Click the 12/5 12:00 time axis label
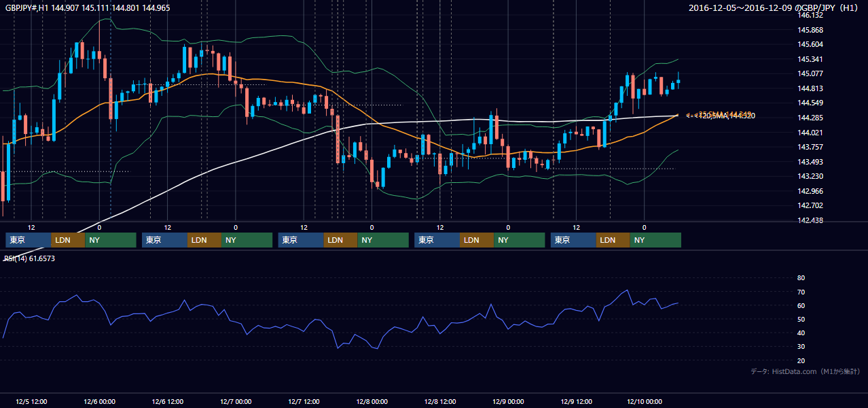The width and height of the screenshot is (868, 408). point(31,401)
